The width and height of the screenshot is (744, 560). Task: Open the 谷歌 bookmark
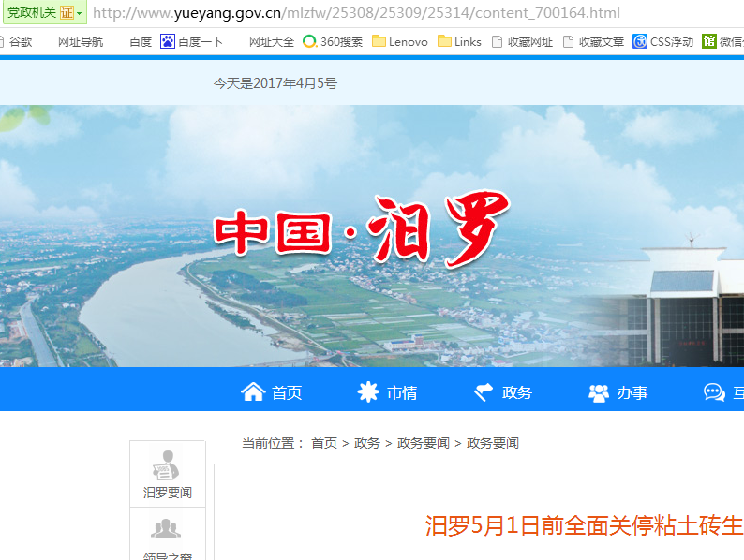click(16, 41)
